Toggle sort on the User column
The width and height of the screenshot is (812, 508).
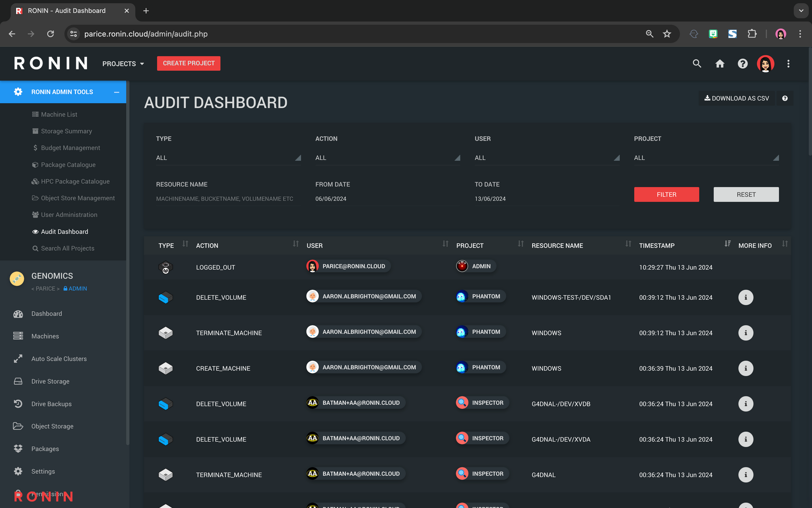(445, 244)
